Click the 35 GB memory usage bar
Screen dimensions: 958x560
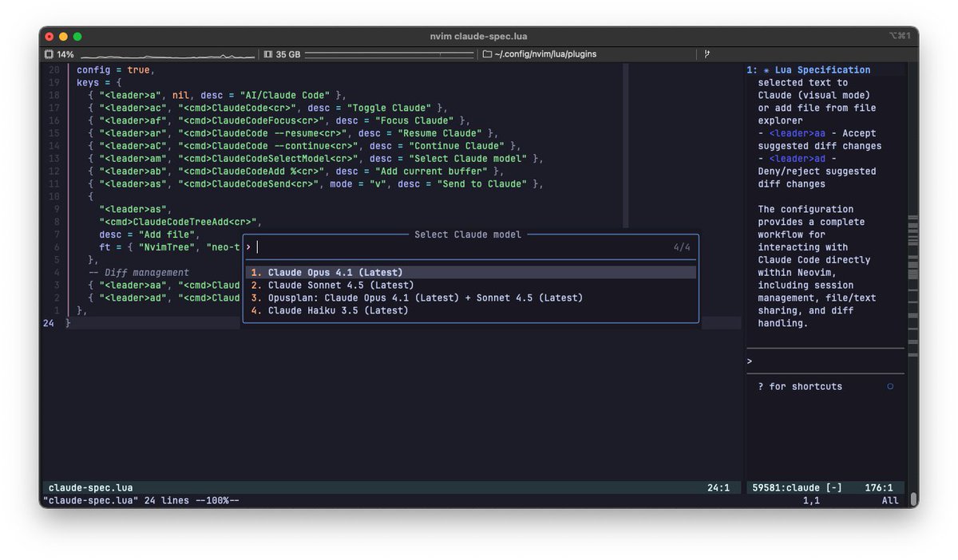tap(389, 54)
